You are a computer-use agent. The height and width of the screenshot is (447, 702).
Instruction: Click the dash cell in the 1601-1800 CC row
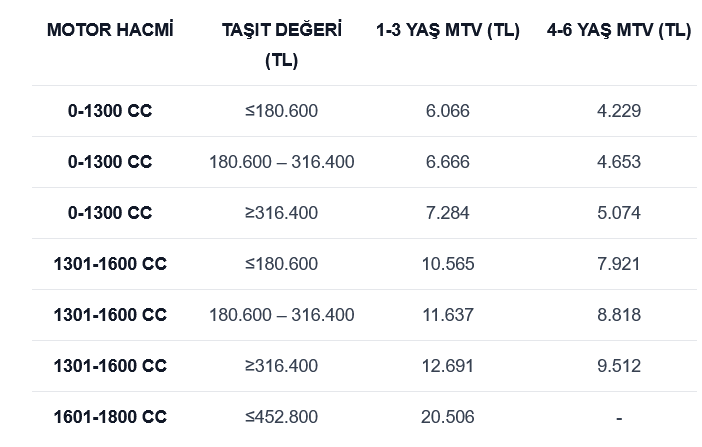(x=618, y=418)
